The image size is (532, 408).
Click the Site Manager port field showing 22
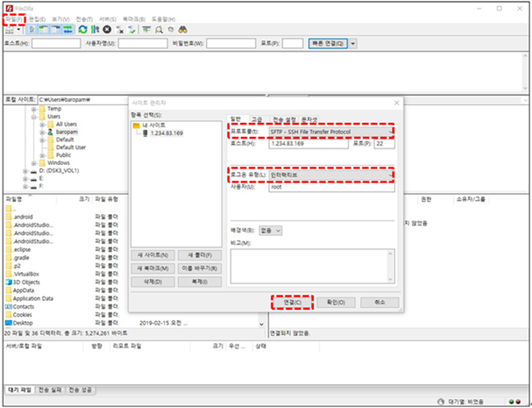pos(384,144)
